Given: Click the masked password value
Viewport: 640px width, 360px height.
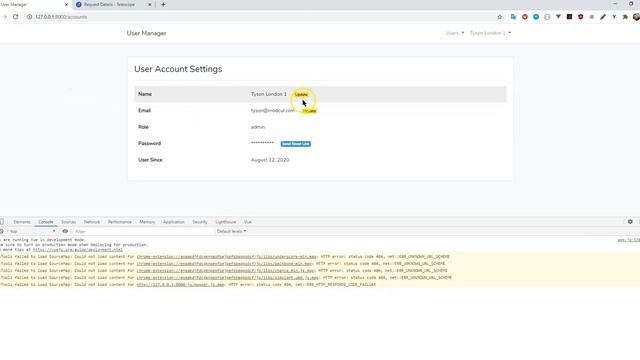Looking at the screenshot, I should click(262, 142).
